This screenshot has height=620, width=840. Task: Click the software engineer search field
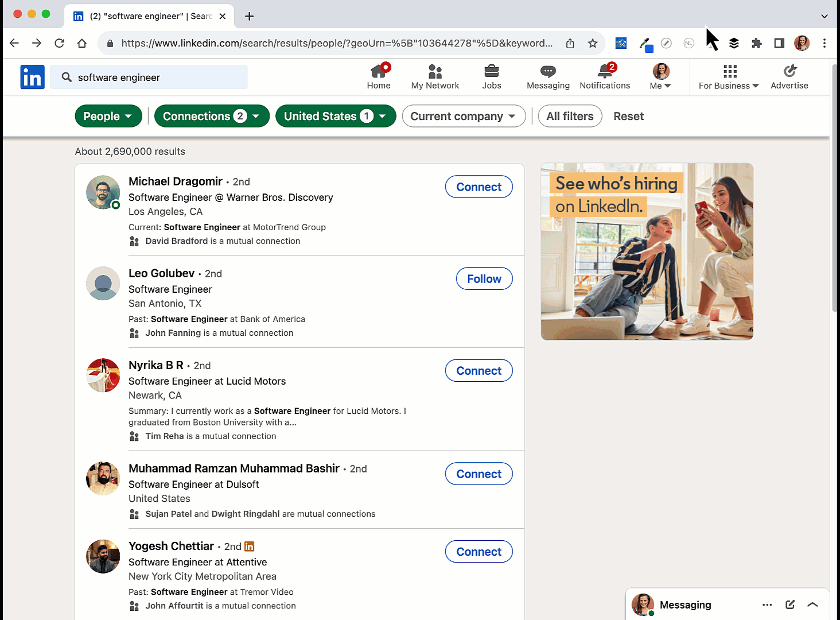point(155,77)
